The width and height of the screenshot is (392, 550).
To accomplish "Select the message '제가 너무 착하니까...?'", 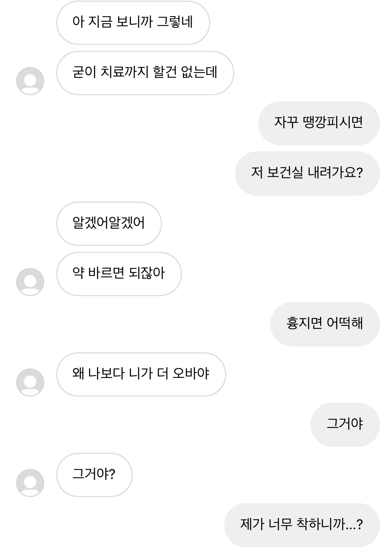I will [302, 525].
